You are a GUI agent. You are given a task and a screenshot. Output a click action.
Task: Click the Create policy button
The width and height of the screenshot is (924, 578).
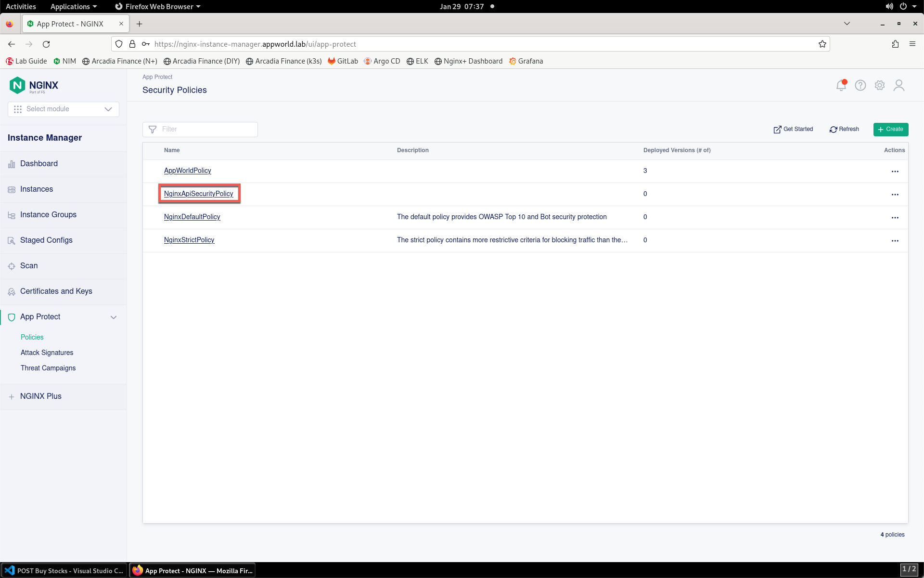891,129
